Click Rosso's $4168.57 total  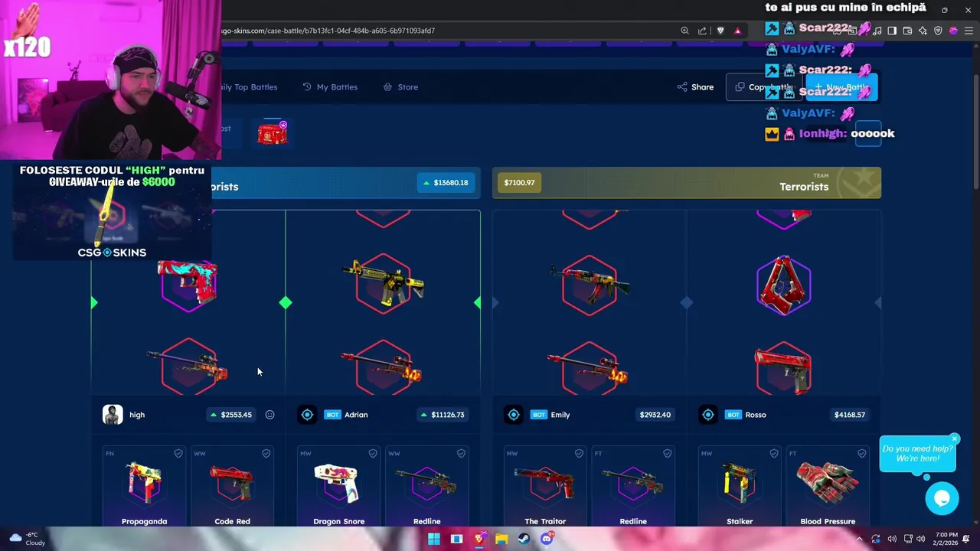850,415
